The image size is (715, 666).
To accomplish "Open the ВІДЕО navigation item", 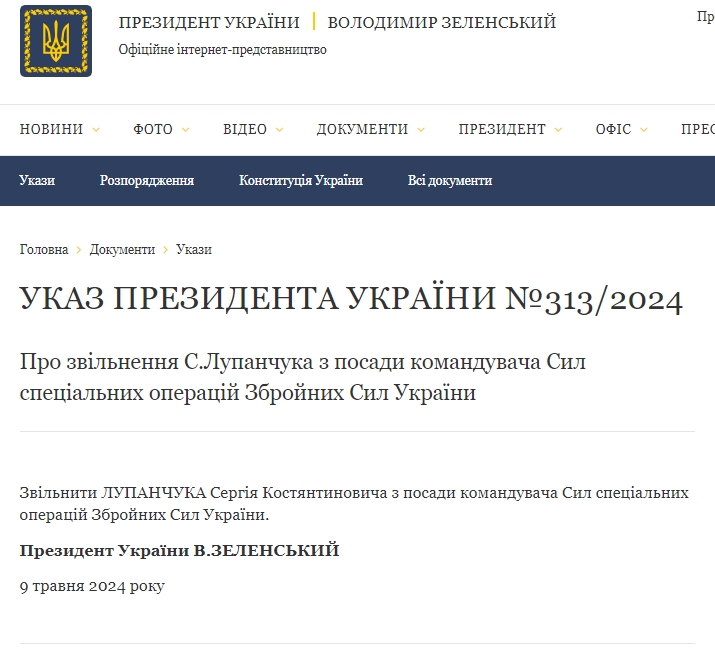I will pos(245,129).
